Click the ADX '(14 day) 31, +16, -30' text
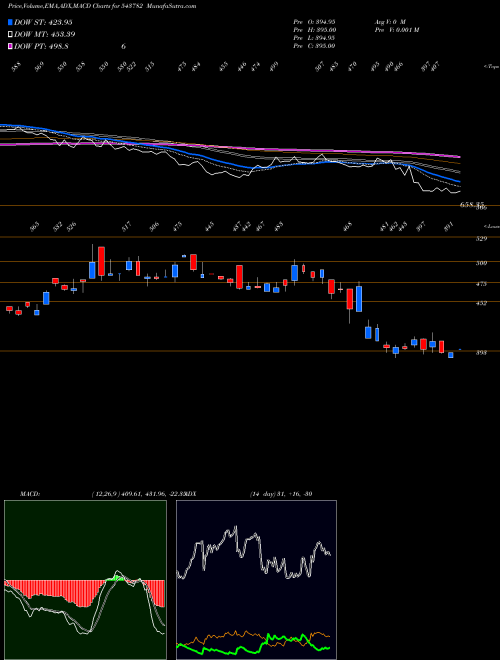Screen dimensions: 500x660 [281, 494]
